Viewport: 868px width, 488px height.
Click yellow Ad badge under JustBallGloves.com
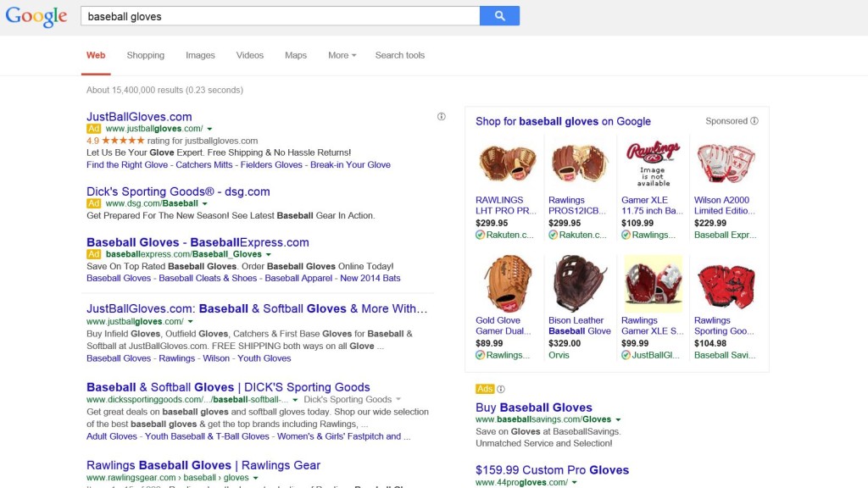pos(93,129)
